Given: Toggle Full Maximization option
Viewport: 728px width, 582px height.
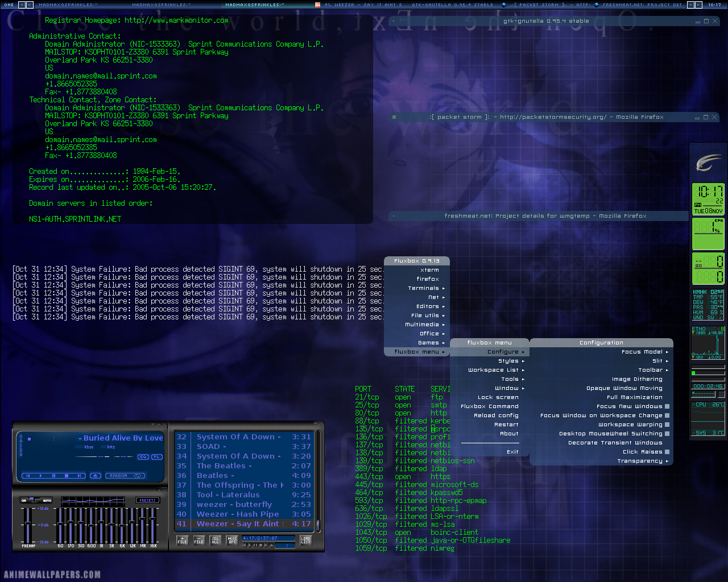Looking at the screenshot, I should click(601, 397).
